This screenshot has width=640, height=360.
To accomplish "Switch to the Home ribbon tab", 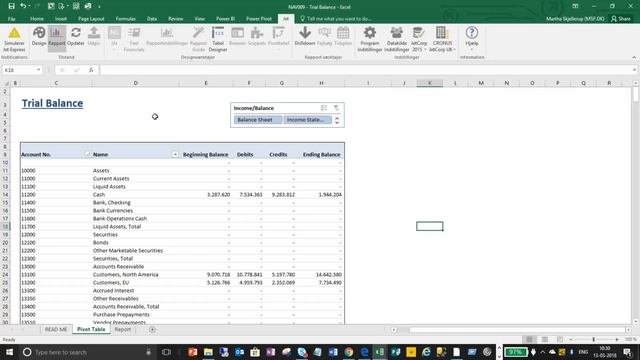I will point(37,19).
